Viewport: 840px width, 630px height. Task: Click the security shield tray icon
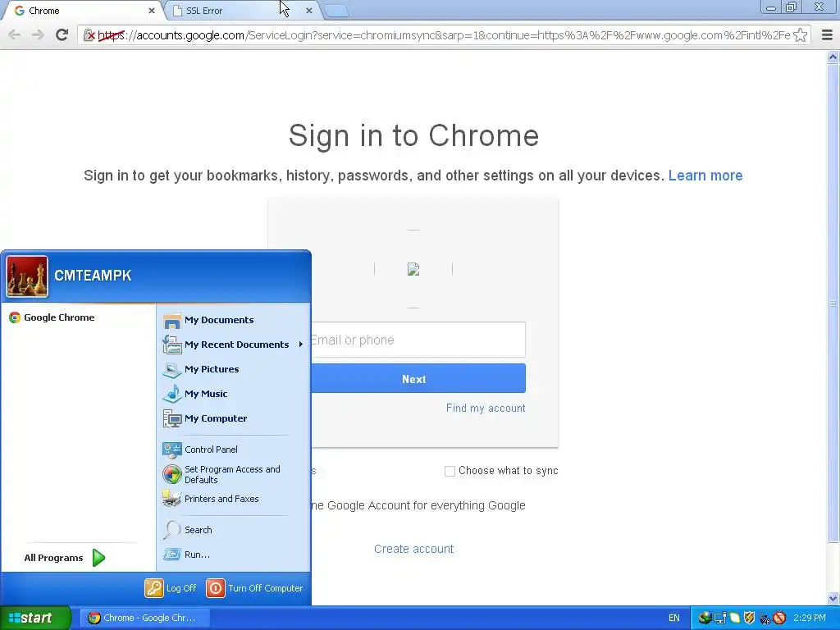tap(750, 618)
